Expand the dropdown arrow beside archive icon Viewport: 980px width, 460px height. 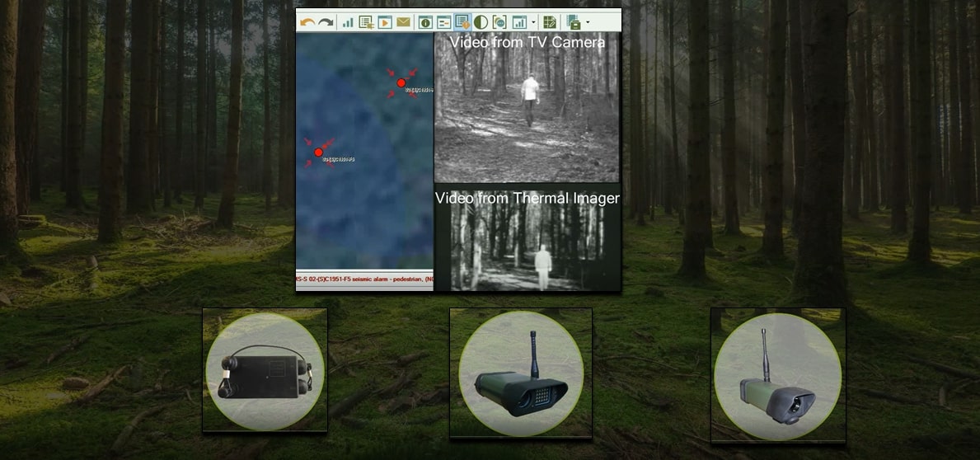click(588, 22)
